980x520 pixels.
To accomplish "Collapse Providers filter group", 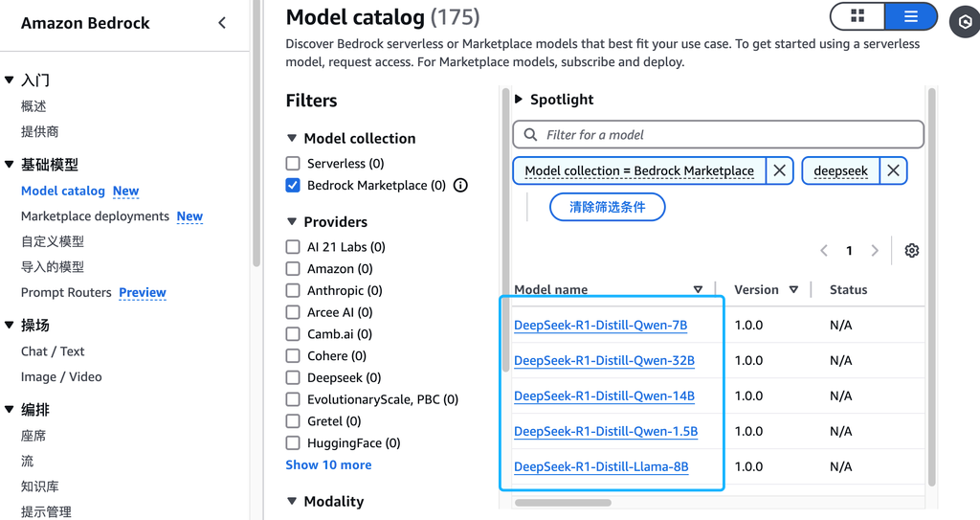I will [292, 221].
